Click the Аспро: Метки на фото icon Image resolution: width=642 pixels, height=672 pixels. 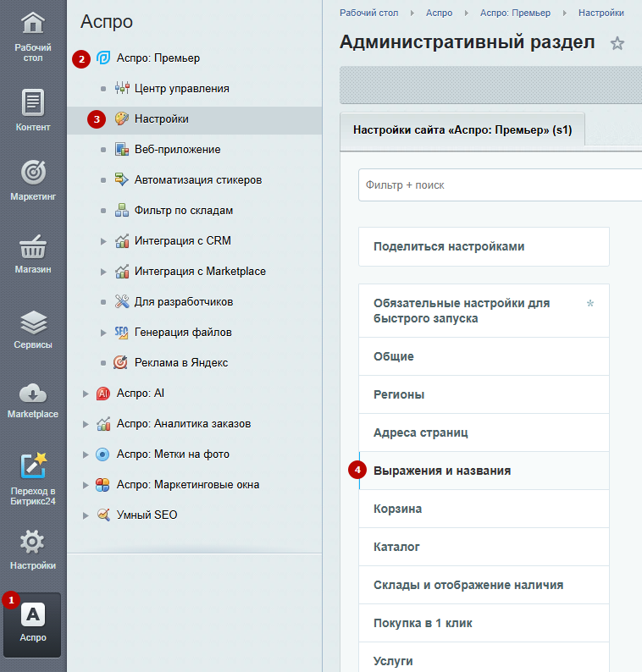pos(102,454)
